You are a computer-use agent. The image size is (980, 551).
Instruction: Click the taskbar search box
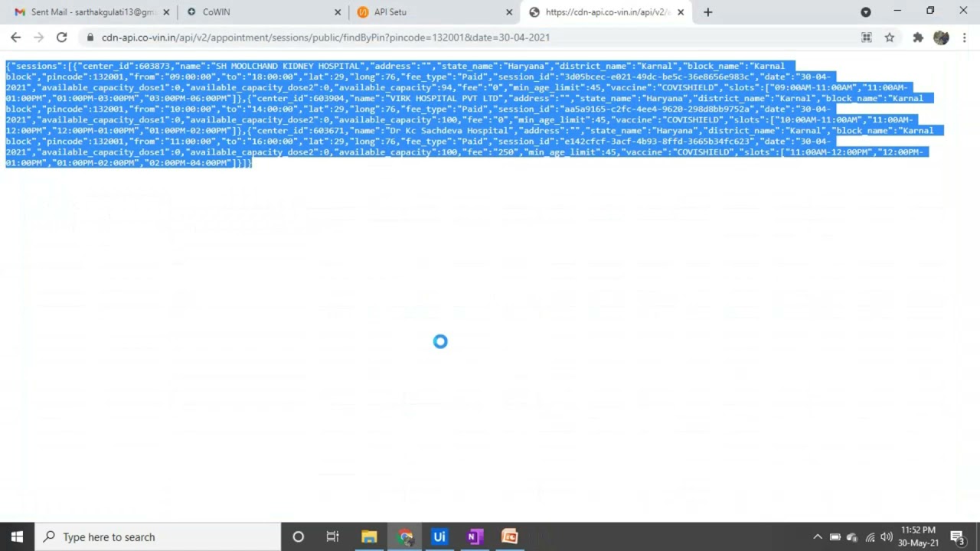pyautogui.click(x=158, y=536)
